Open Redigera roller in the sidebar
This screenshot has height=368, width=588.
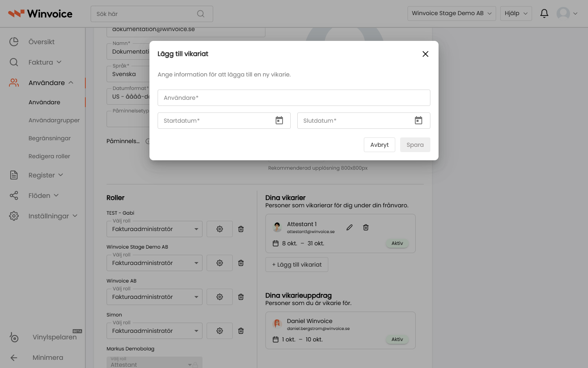pyautogui.click(x=49, y=156)
